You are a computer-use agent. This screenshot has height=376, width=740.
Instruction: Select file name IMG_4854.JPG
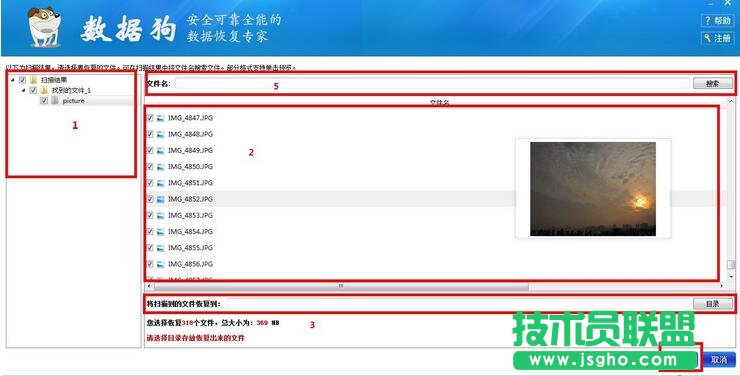[x=190, y=232]
